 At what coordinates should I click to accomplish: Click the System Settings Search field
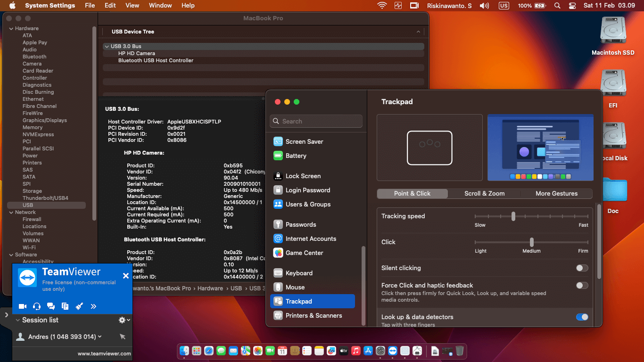(x=316, y=122)
